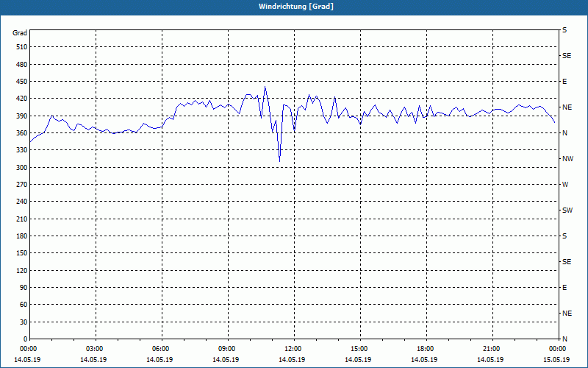Click the 150 y-axis label

click(22, 253)
